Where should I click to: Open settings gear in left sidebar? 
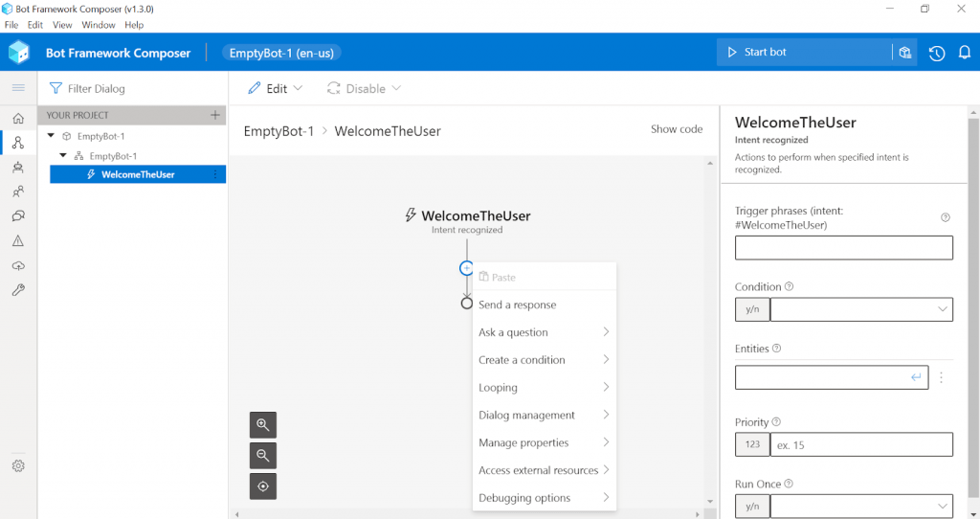click(x=18, y=465)
